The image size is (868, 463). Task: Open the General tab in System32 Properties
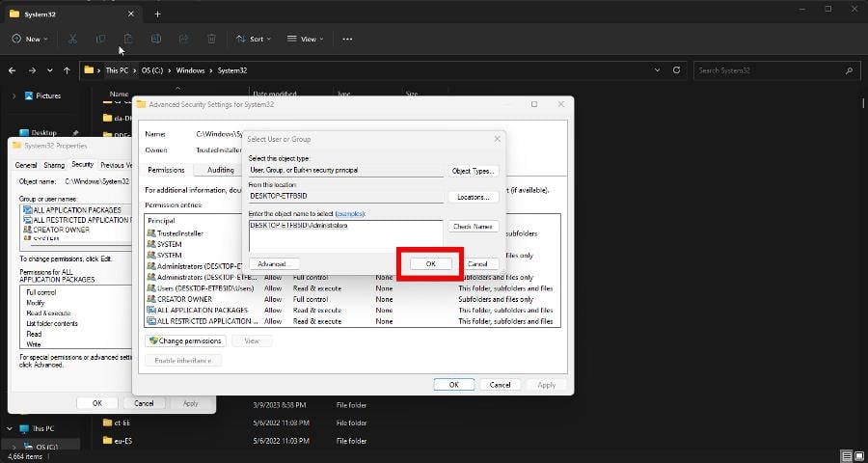(26, 165)
